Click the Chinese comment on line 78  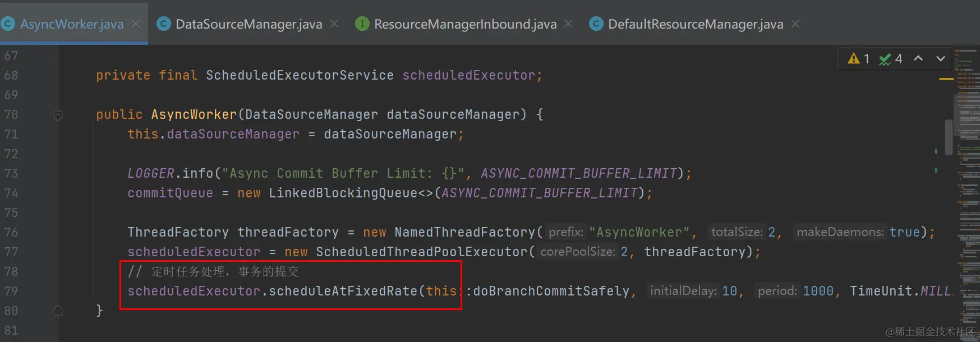pyautogui.click(x=213, y=272)
